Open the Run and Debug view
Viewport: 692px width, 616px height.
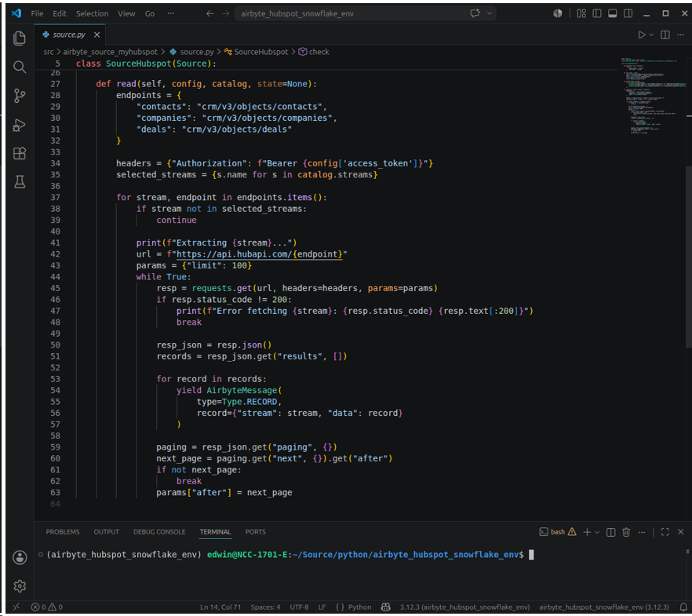point(20,125)
